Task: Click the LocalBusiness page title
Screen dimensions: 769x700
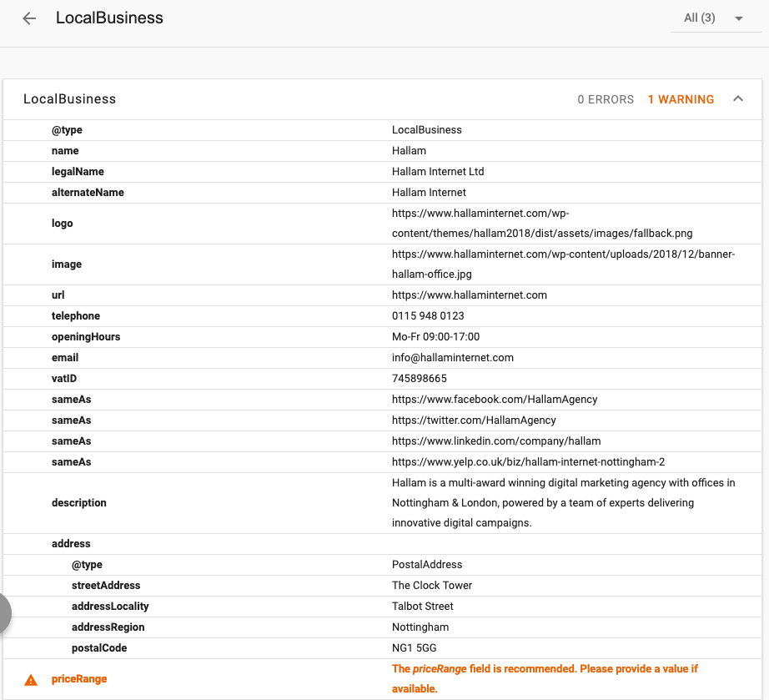Action: coord(109,18)
